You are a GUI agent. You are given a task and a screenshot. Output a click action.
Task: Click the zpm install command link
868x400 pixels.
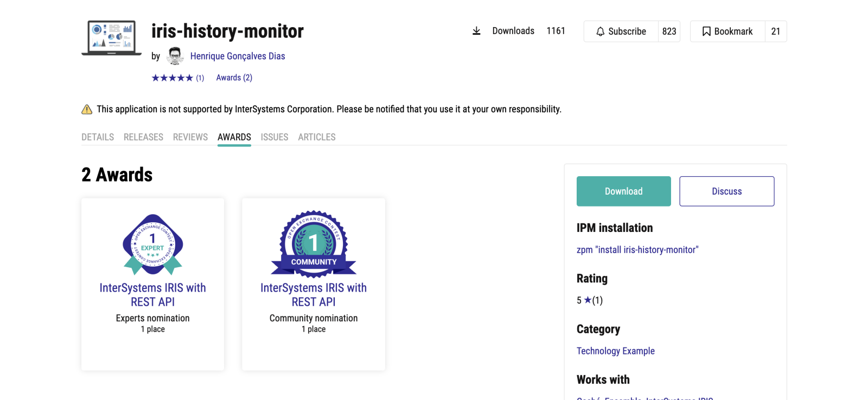[637, 250]
